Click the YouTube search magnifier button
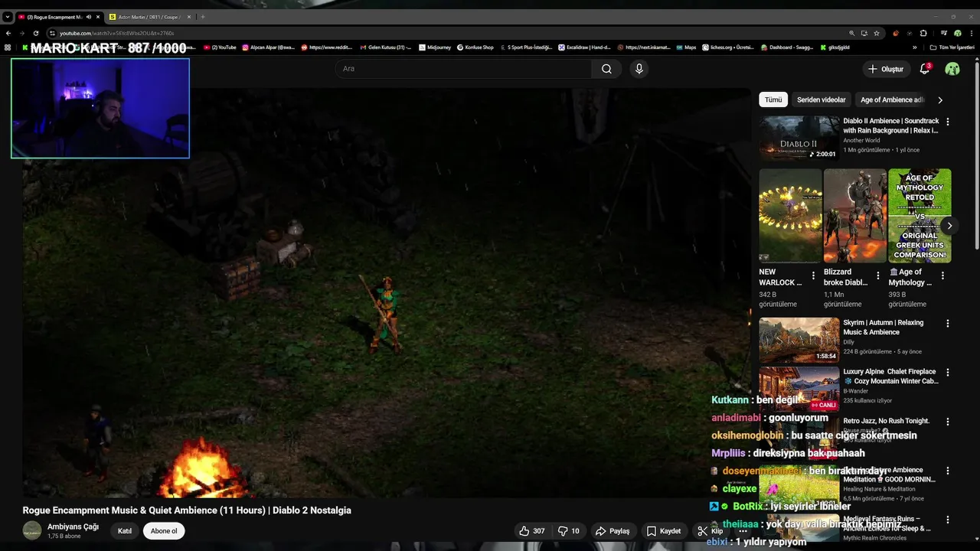 606,69
